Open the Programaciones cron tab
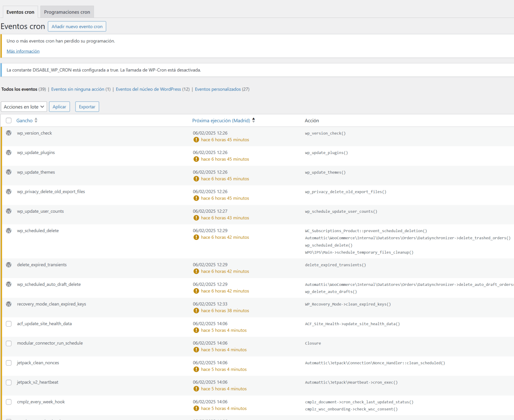Screen dimensions: 514x420 click(67, 12)
